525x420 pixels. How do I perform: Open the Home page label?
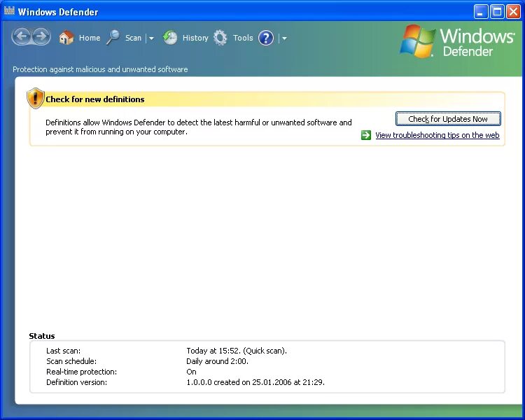point(90,38)
